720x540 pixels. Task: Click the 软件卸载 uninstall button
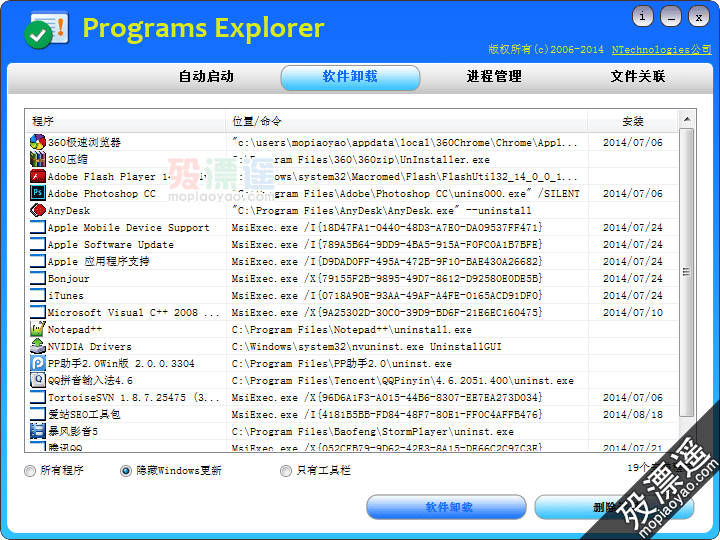[446, 507]
